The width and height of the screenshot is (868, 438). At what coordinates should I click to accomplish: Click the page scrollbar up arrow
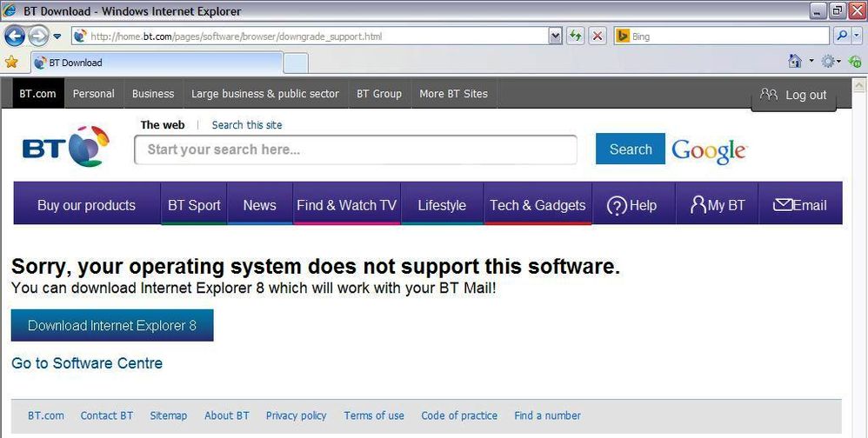point(859,85)
